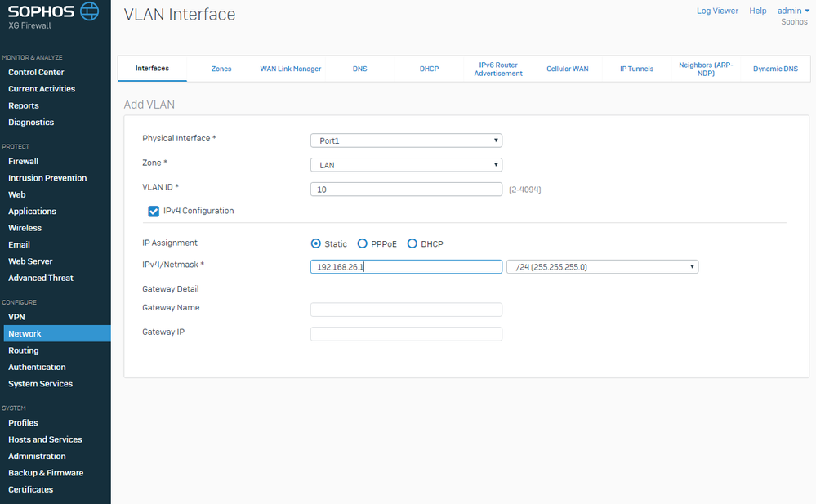Select PPPoE IP assignment radio button
Image resolution: width=816 pixels, height=504 pixels.
[x=362, y=243]
